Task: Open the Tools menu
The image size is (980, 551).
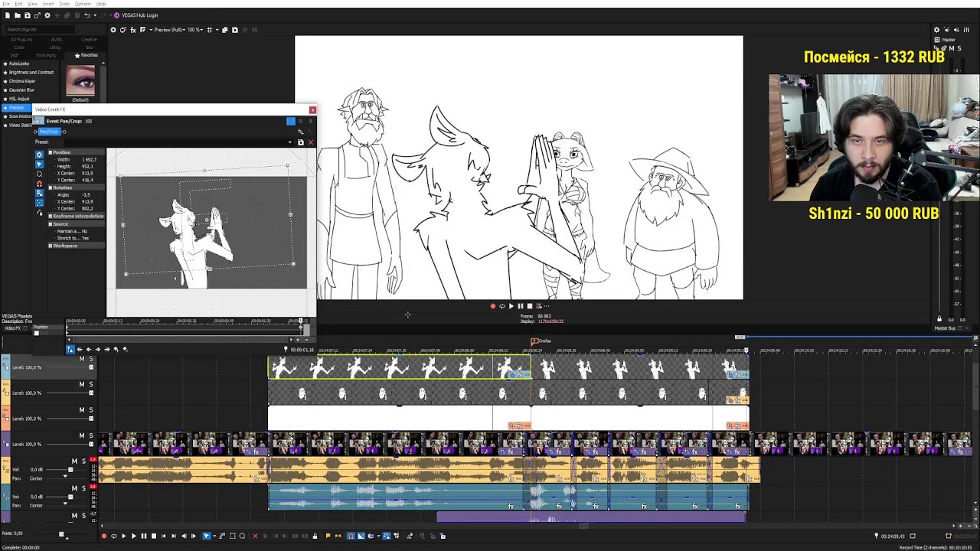Action: 65,4
